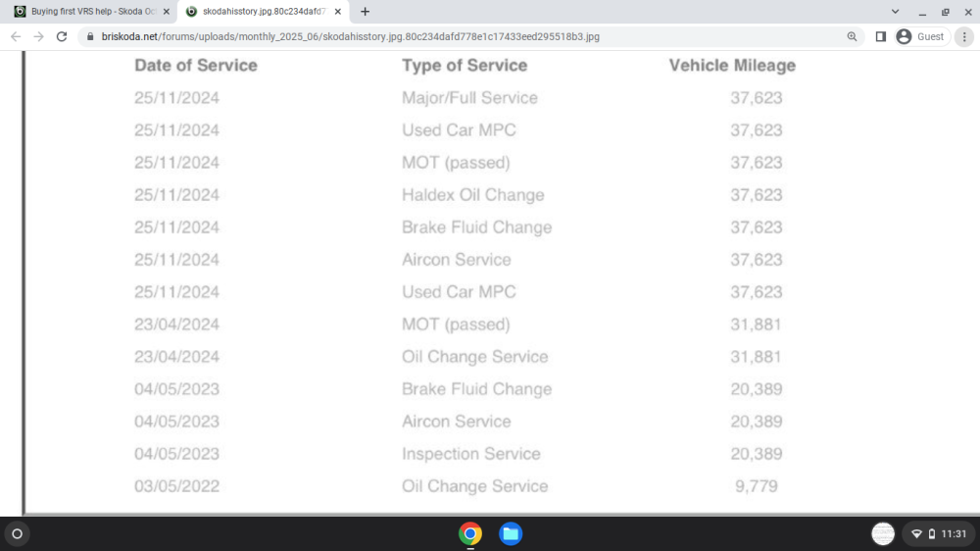
Task: Reload the current image page
Action: (x=62, y=37)
